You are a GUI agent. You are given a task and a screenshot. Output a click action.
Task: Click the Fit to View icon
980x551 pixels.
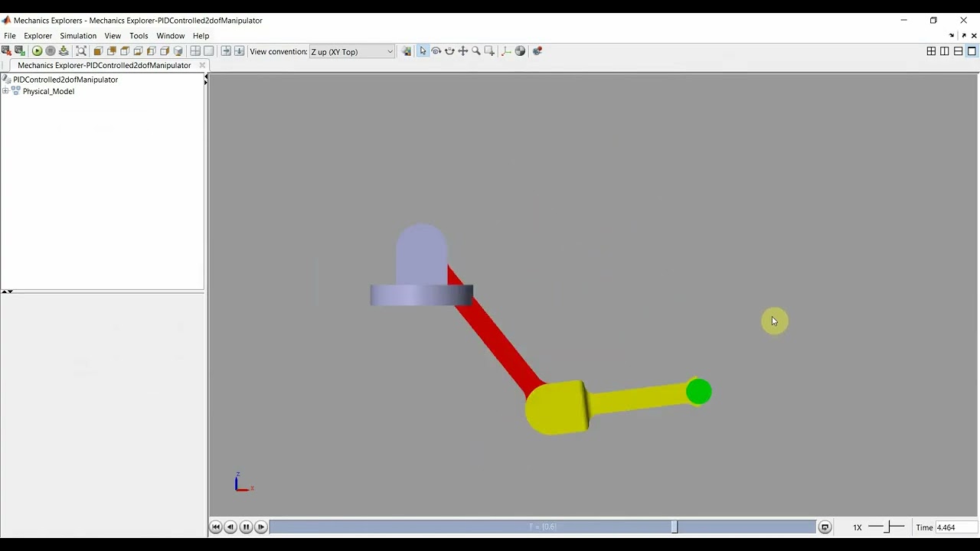[x=81, y=51]
